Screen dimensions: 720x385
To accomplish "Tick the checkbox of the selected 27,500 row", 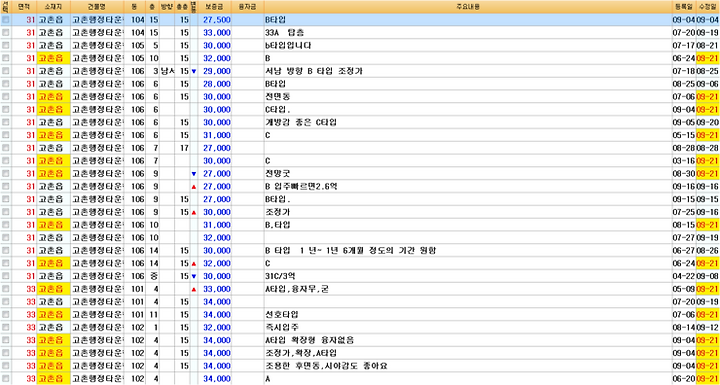I will pyautogui.click(x=5, y=20).
